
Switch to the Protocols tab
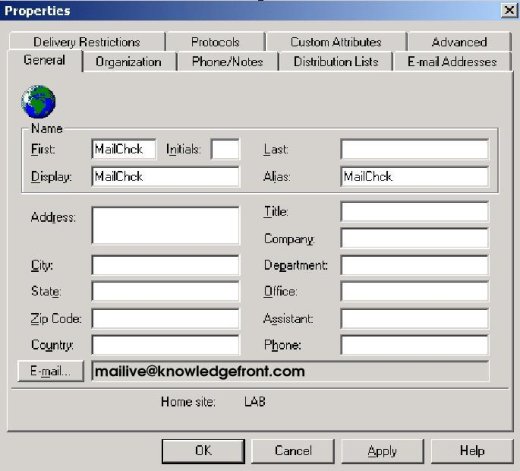click(x=215, y=42)
